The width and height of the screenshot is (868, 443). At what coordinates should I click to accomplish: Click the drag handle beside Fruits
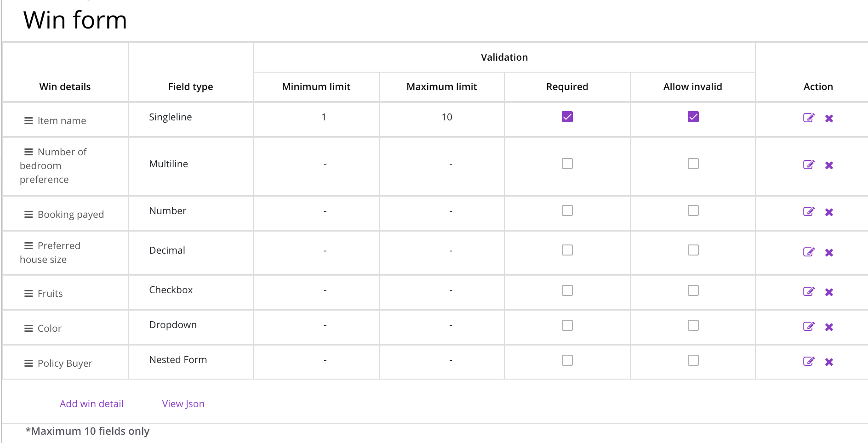tap(29, 294)
